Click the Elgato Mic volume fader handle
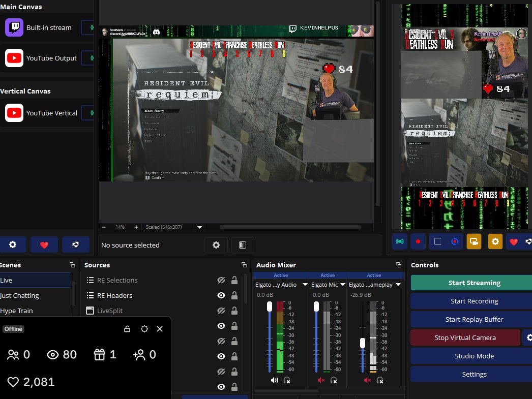 tap(316, 306)
